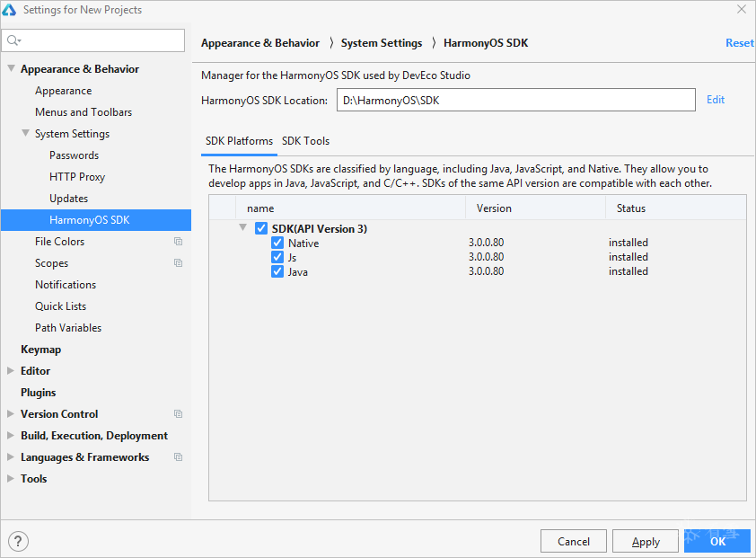Click the help question mark icon
Screen dimensions: 756x558
pyautogui.click(x=18, y=541)
